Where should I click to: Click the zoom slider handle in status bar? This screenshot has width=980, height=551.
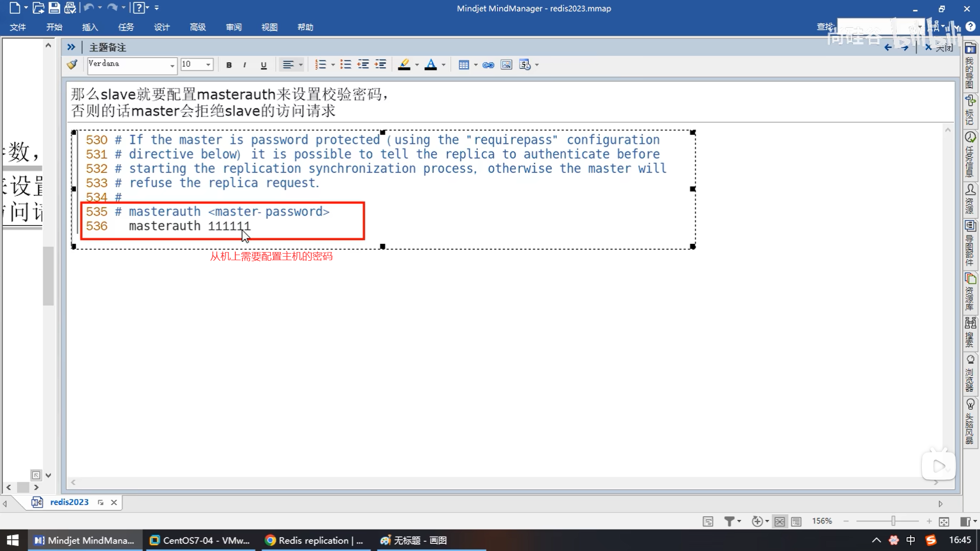coord(893,521)
